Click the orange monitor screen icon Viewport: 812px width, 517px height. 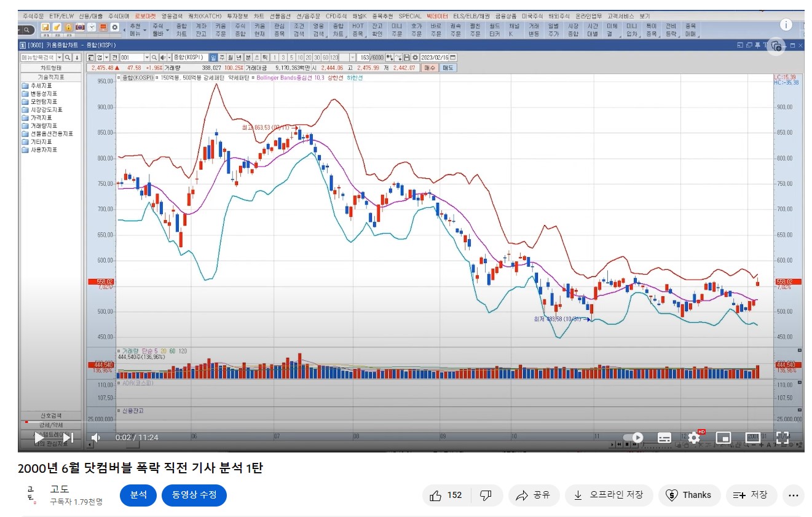pos(103,27)
